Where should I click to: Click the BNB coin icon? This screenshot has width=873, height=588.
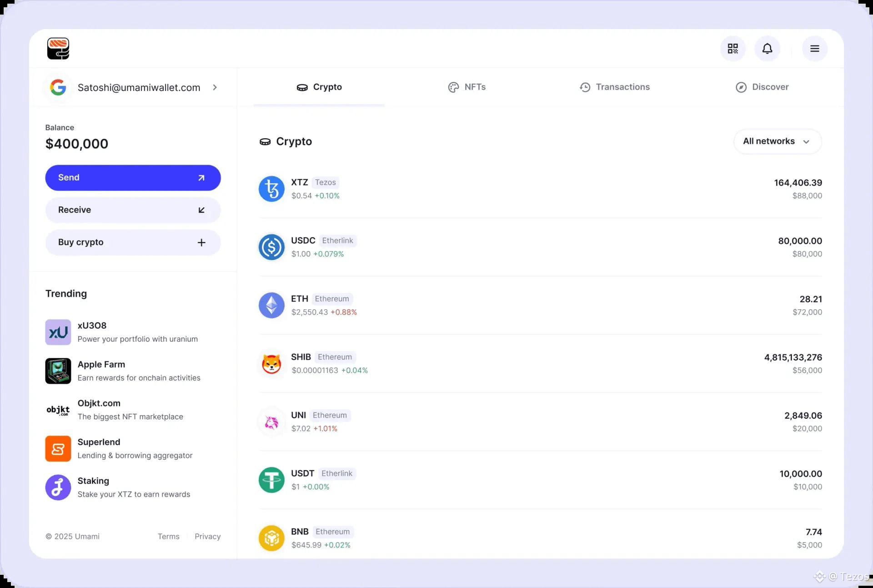271,538
